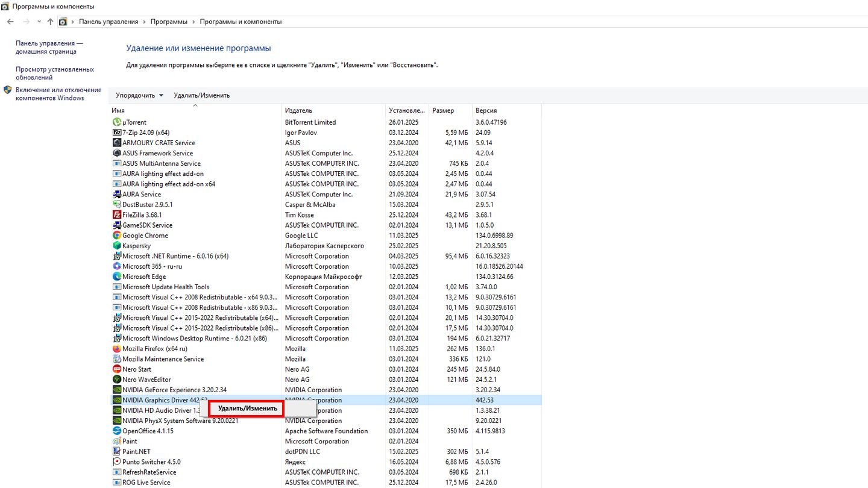The image size is (868, 488).
Task: Click the AURA Service icon
Action: (x=117, y=194)
